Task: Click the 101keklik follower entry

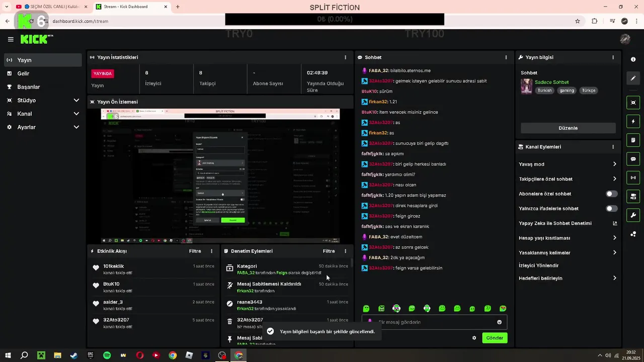Action: pos(154,269)
